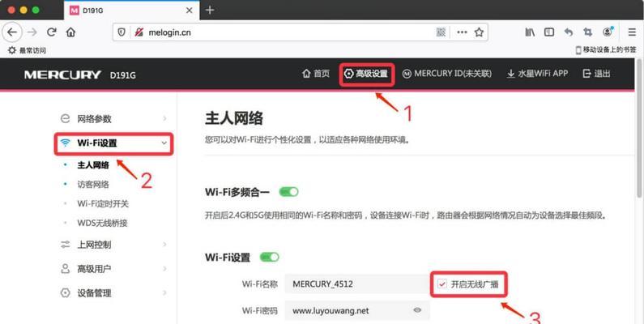Open the Firefox account avatar icon
This screenshot has width=644, height=324.
click(x=608, y=32)
